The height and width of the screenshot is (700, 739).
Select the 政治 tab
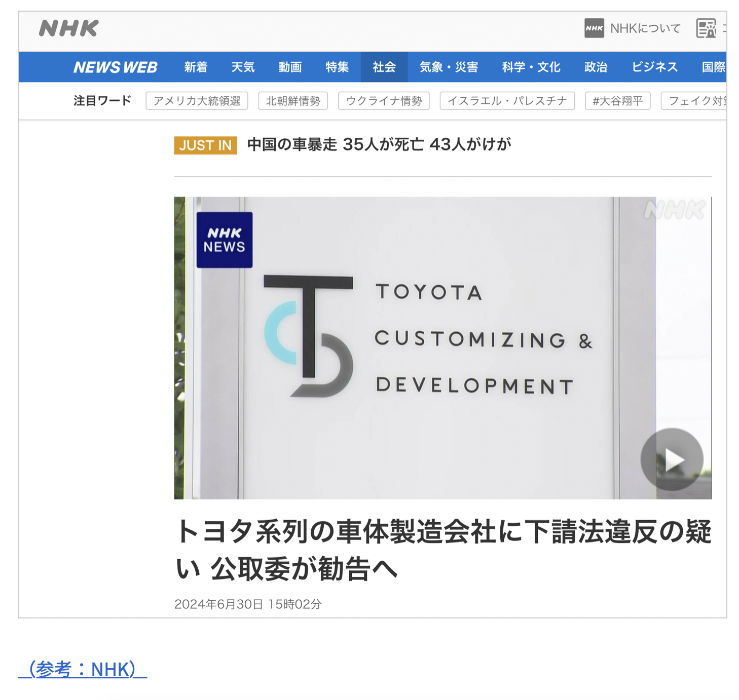point(596,67)
